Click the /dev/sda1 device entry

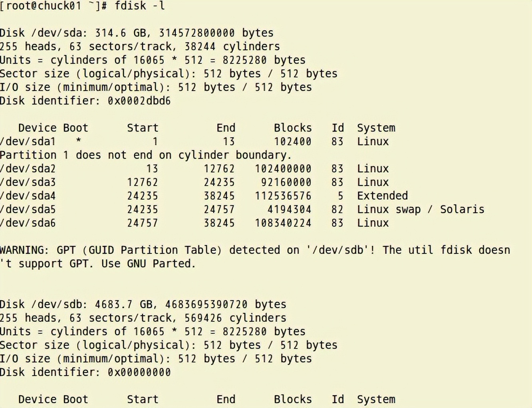28,141
